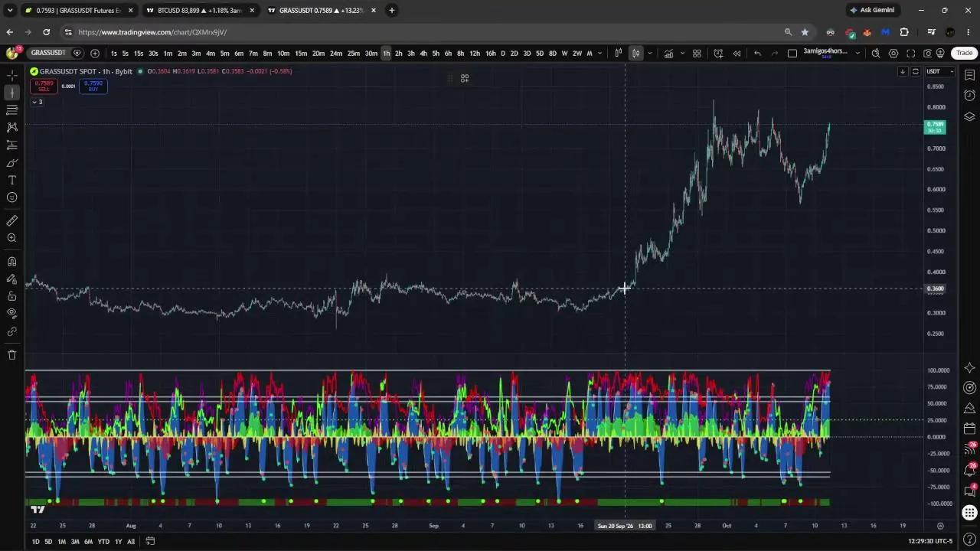Select the crosshair cursor tool

(11, 75)
